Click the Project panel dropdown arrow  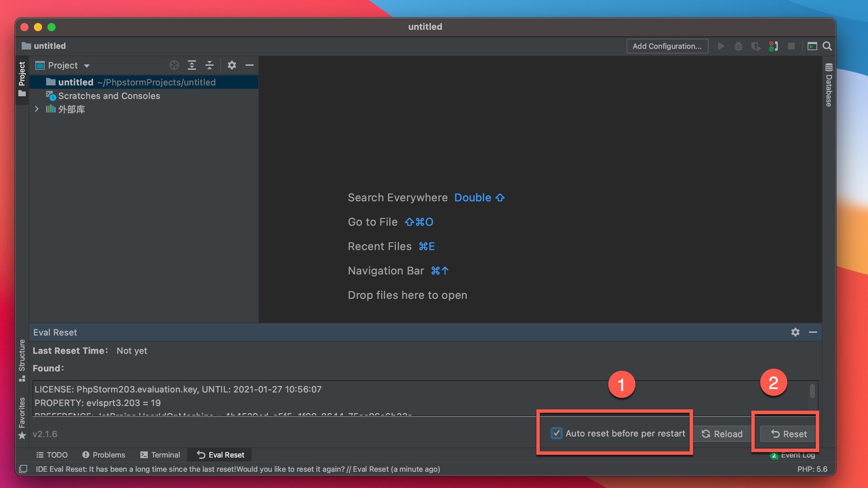(x=87, y=65)
